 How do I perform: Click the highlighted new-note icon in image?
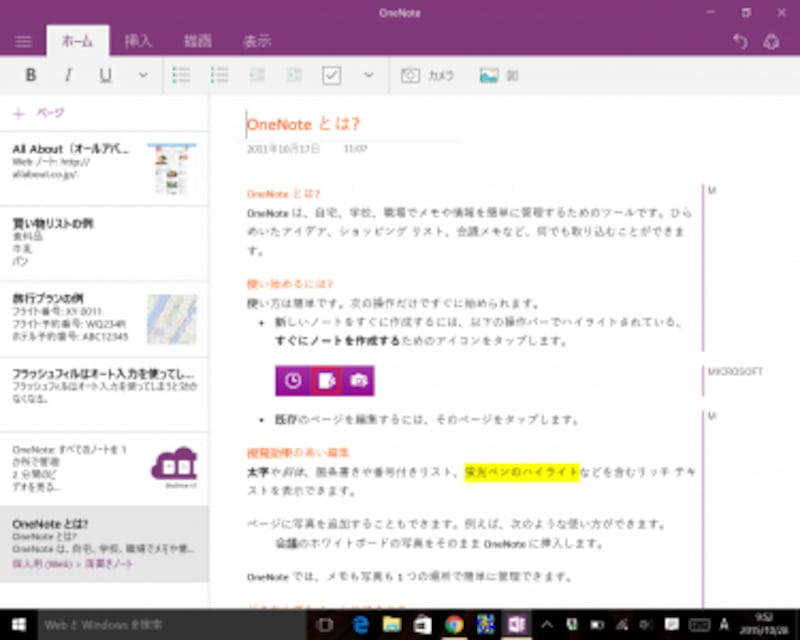[x=327, y=381]
